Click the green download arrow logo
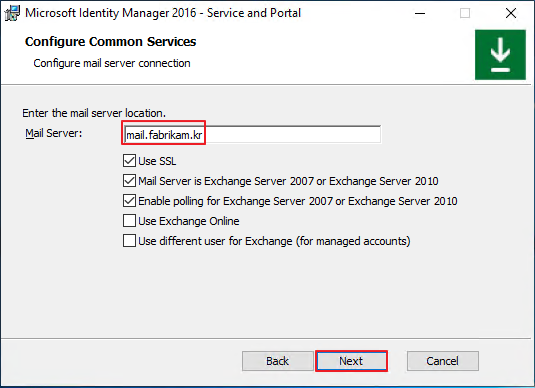This screenshot has height=388, width=535. [500, 55]
